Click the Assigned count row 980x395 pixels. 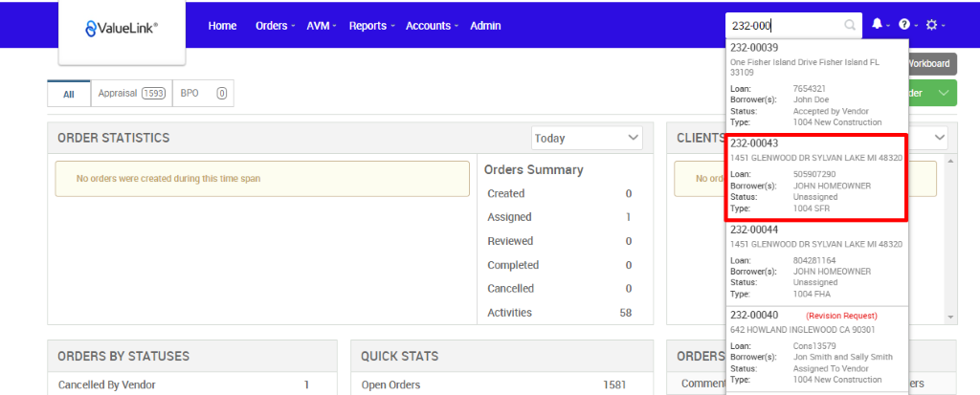pyautogui.click(x=559, y=217)
